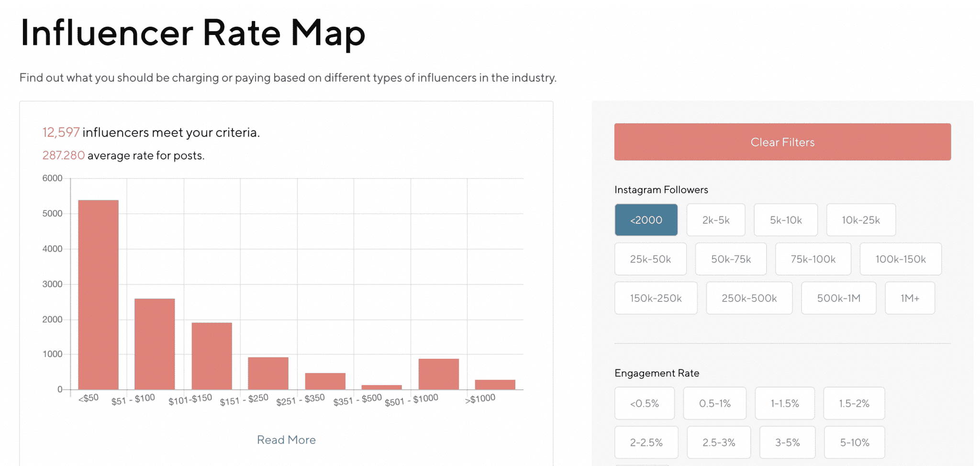Select the 500k-1M follower range
The image size is (980, 466).
pyautogui.click(x=838, y=298)
